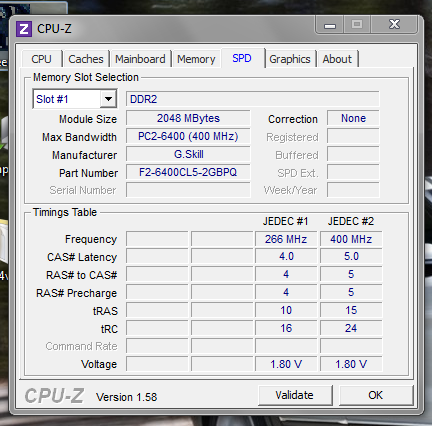
Task: Close the CPU-Z window
Action: coord(394,25)
